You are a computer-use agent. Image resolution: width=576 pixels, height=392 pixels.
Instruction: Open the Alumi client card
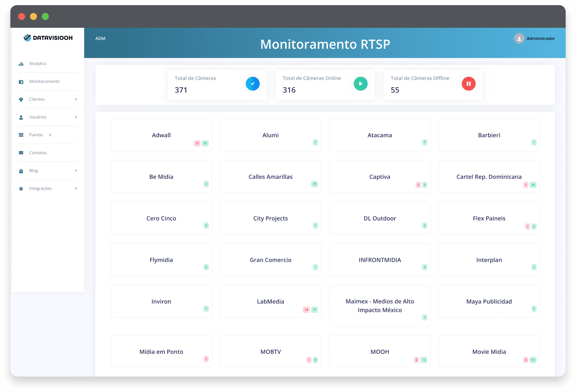click(x=271, y=135)
